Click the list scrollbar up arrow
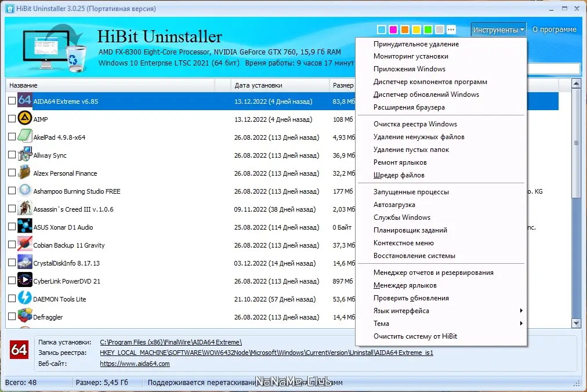The height and width of the screenshot is (392, 587). pos(576,84)
